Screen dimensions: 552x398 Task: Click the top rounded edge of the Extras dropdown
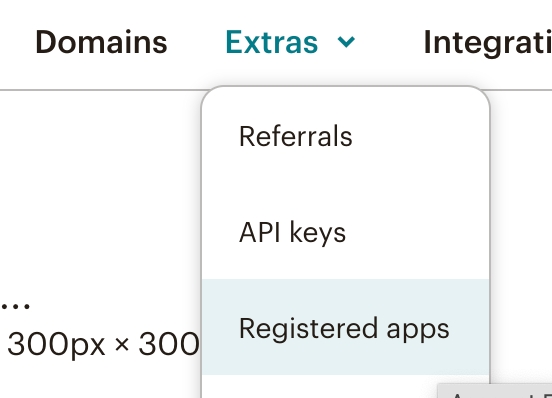click(x=345, y=87)
